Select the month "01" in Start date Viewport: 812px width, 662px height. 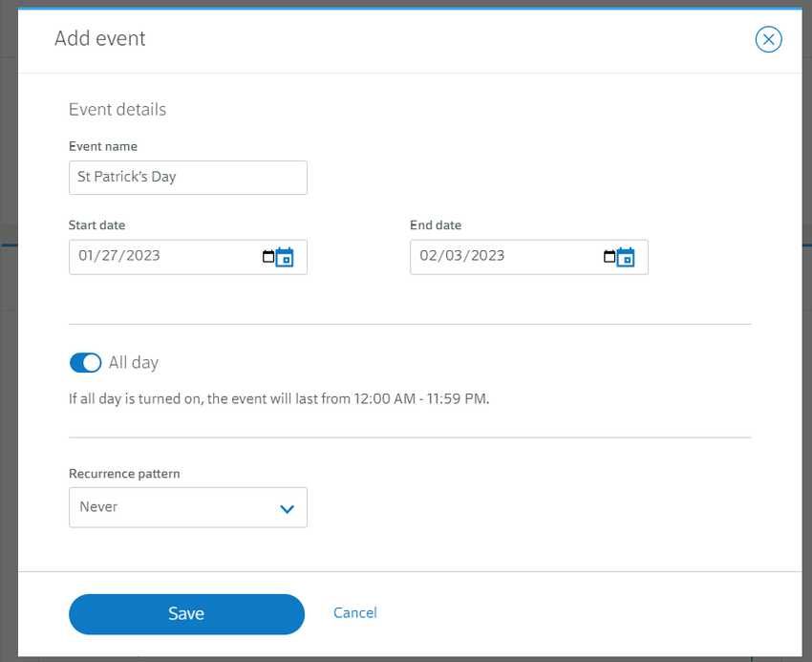88,256
